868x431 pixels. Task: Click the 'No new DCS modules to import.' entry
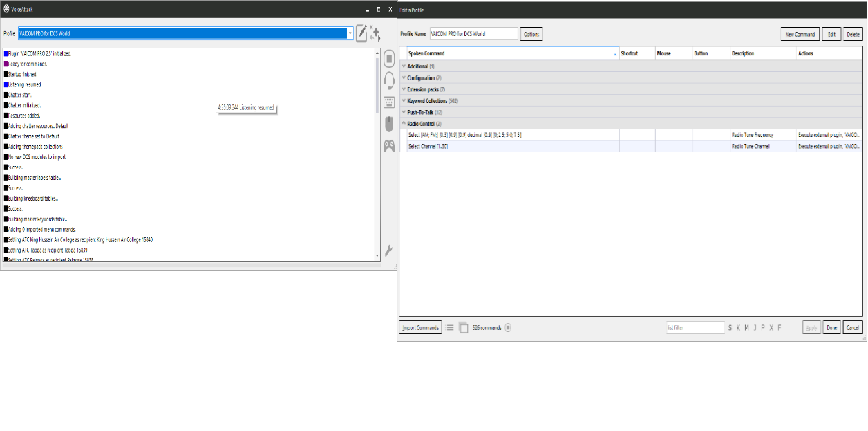tap(37, 157)
